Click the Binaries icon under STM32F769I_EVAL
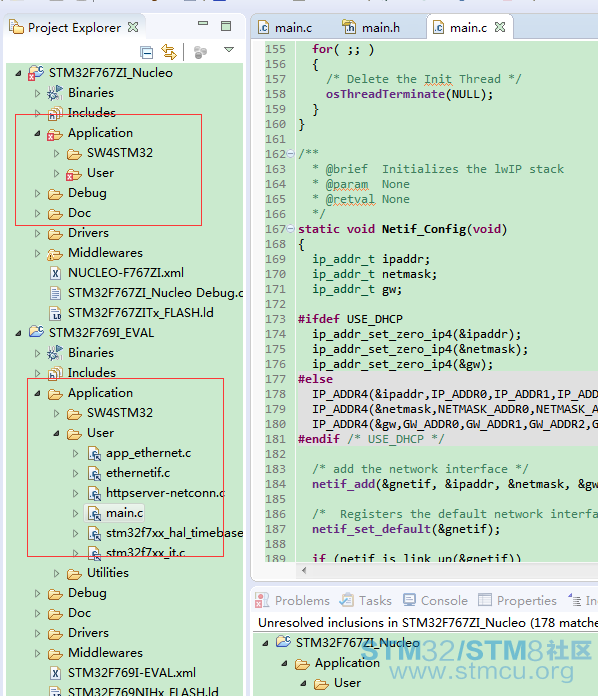 tap(55, 353)
